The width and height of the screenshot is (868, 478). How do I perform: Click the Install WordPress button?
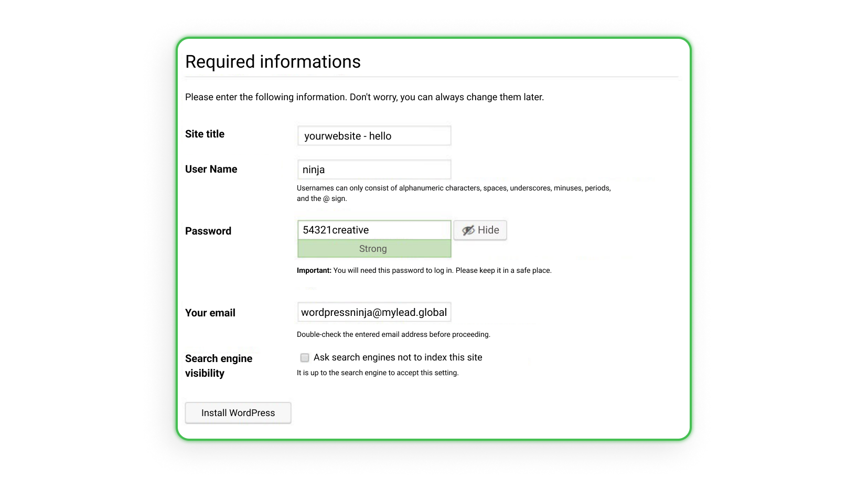coord(238,413)
